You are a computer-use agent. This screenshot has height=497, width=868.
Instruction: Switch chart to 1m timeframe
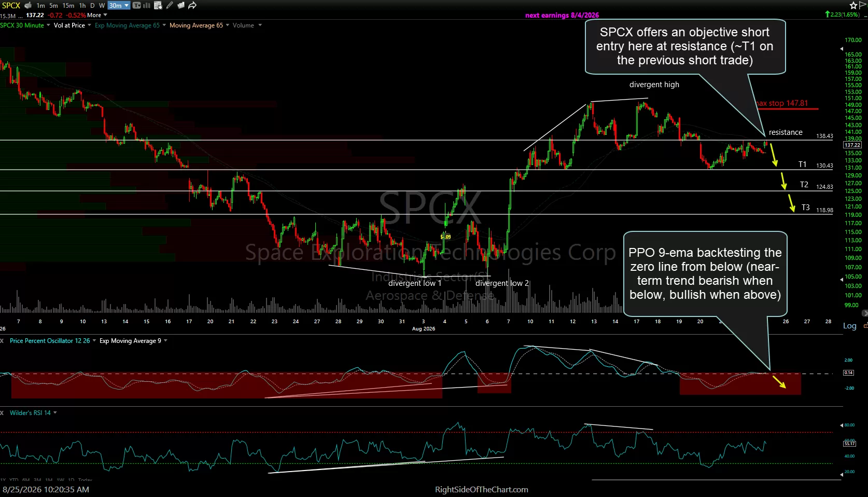(40, 6)
